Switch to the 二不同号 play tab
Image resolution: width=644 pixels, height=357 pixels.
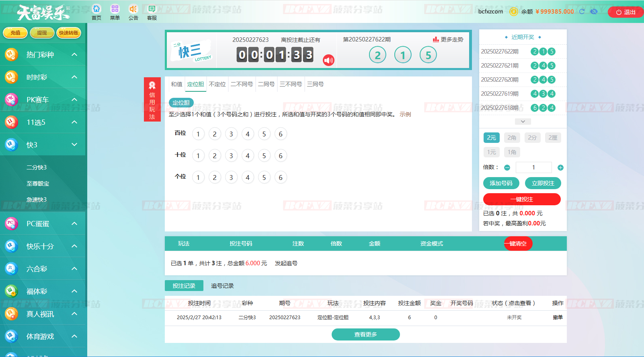242,84
